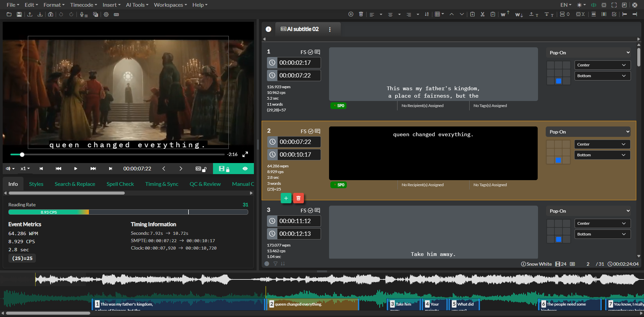The image size is (644, 317).
Task: Open the File menu
Action: coord(13,5)
